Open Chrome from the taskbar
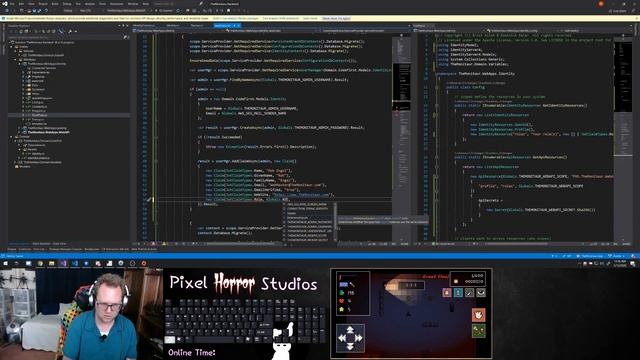 pos(40,263)
